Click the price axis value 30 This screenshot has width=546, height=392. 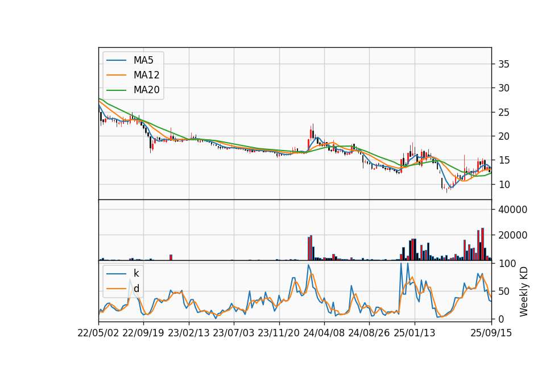504,88
